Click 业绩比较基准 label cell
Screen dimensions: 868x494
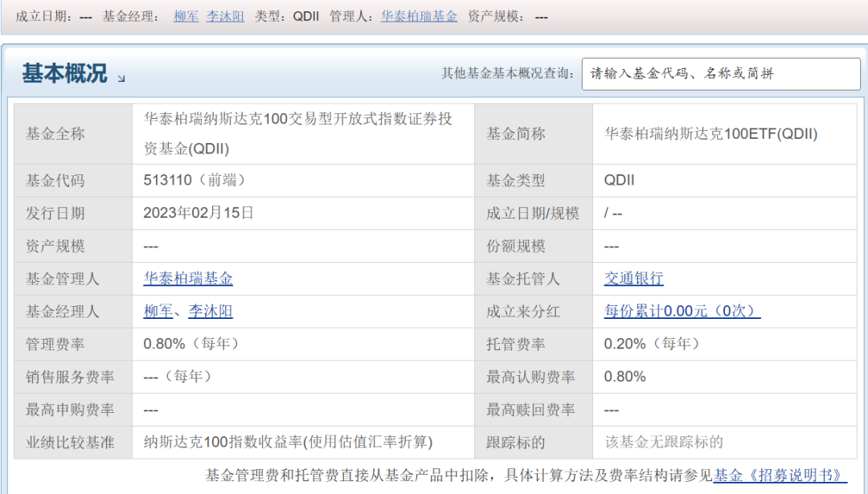coord(73,442)
